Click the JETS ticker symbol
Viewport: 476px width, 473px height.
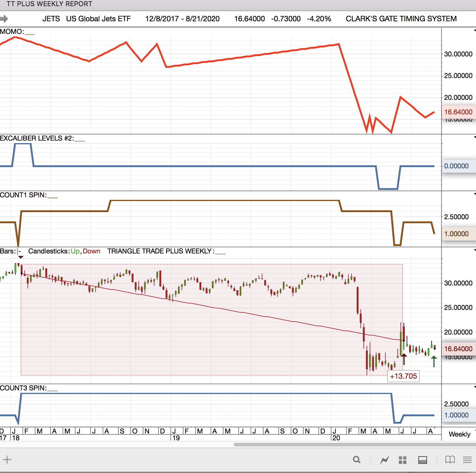51,19
